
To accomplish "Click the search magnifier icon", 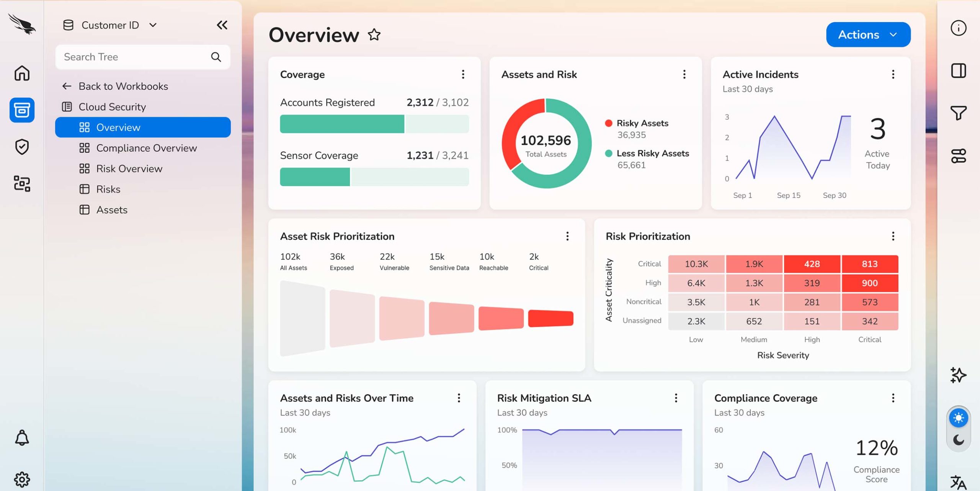I will [x=216, y=57].
